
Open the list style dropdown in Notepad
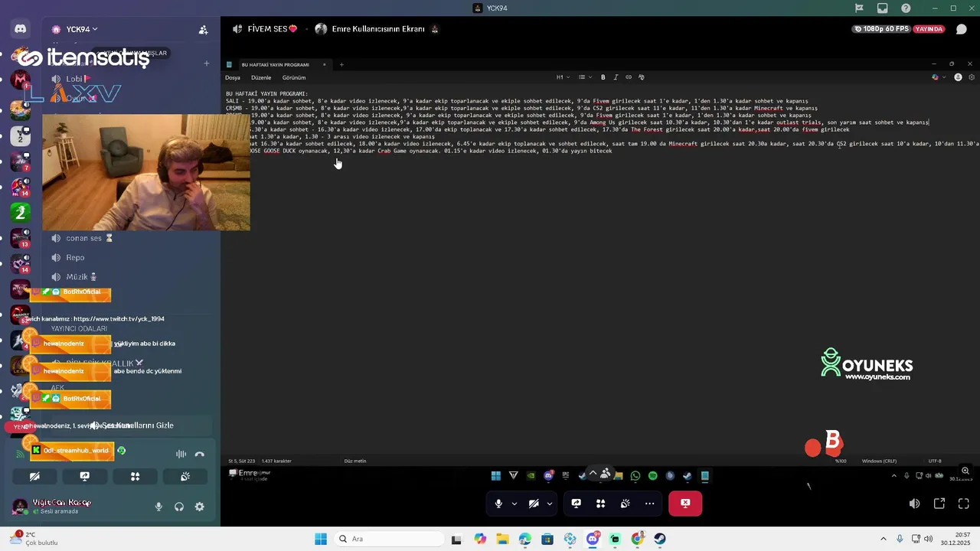(x=584, y=77)
